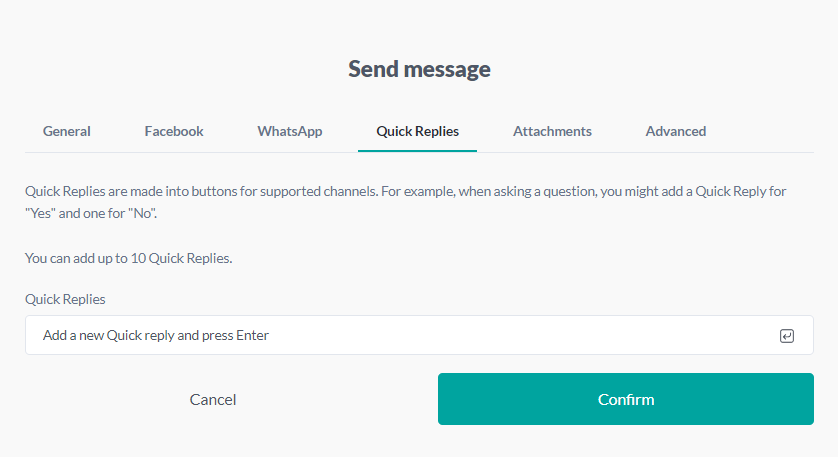Click the Quick Replies field label

65,299
